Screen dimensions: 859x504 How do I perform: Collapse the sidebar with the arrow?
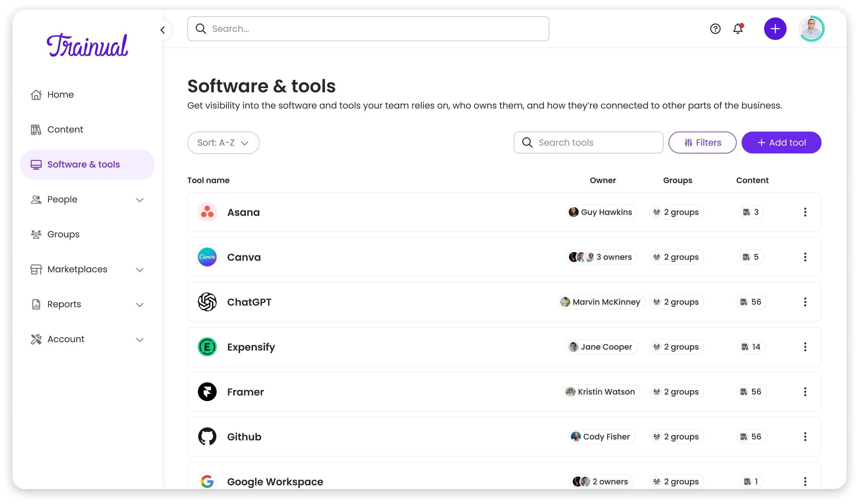click(x=163, y=30)
